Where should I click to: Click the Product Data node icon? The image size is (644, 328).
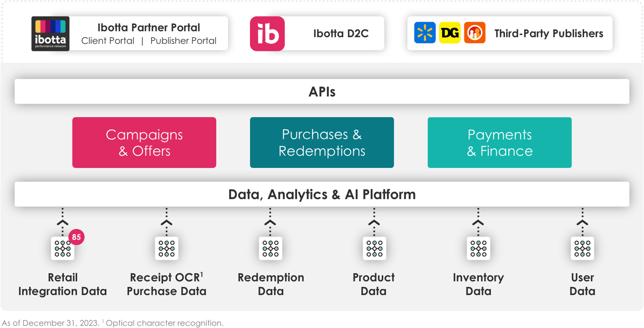(x=374, y=248)
